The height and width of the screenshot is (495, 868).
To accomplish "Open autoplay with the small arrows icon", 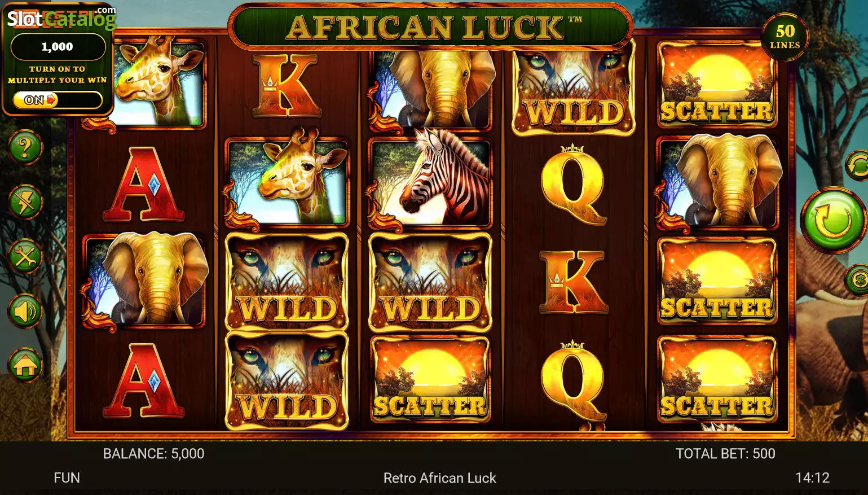I will click(857, 165).
